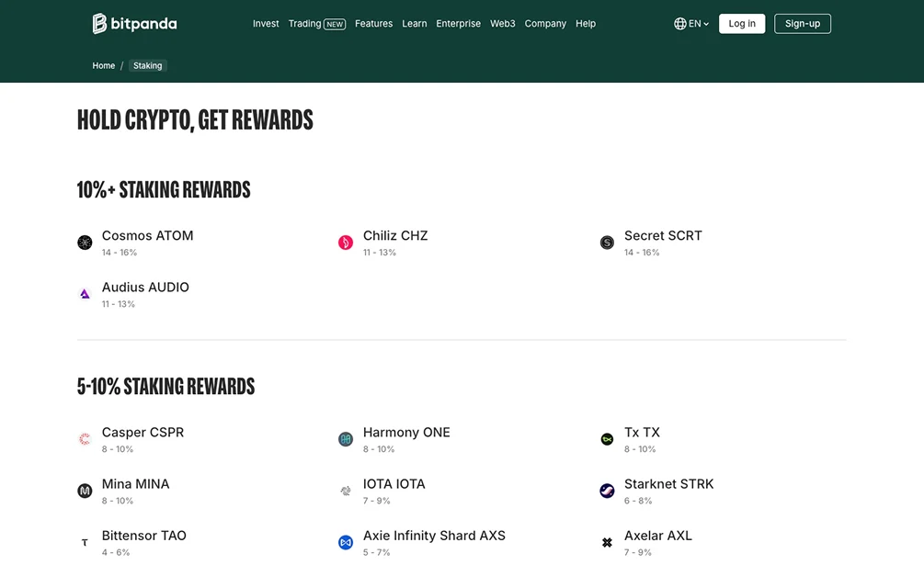Click the Axelar AXL coin icon
Image resolution: width=924 pixels, height=565 pixels.
[607, 543]
